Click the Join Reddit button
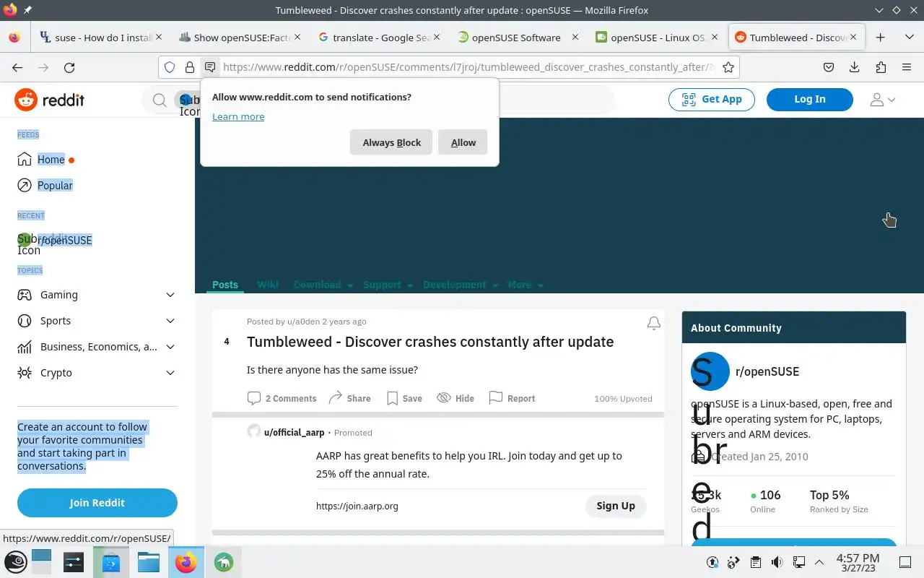 pos(97,503)
